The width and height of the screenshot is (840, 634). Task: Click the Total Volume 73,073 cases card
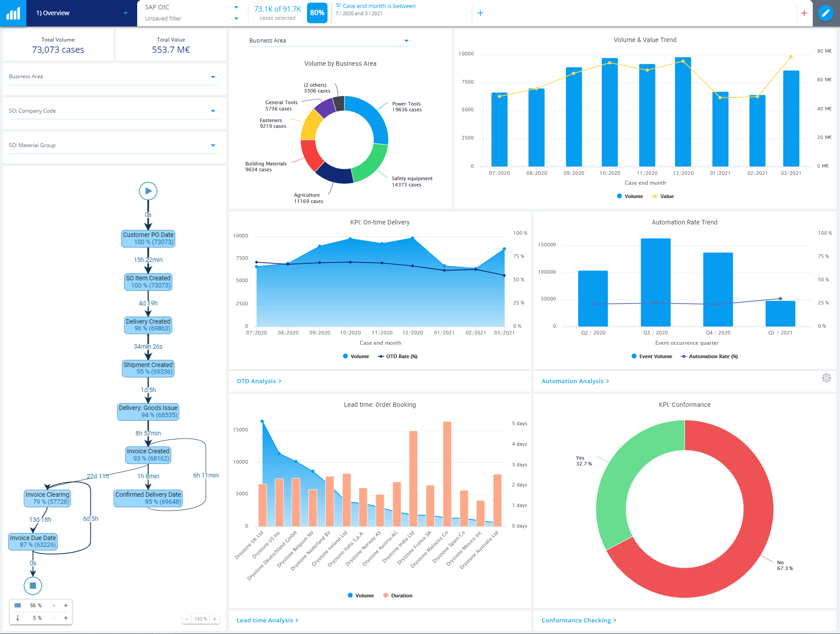click(58, 45)
